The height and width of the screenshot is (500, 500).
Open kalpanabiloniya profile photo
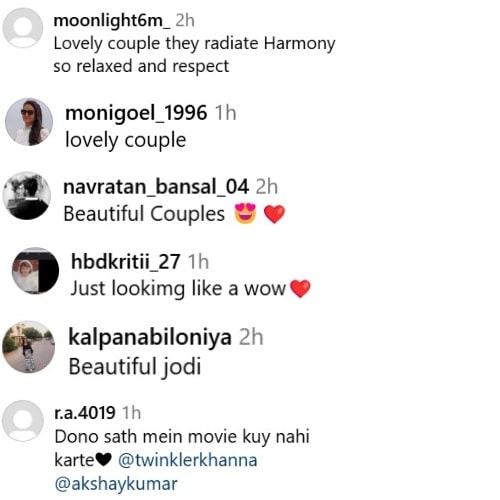click(28, 347)
